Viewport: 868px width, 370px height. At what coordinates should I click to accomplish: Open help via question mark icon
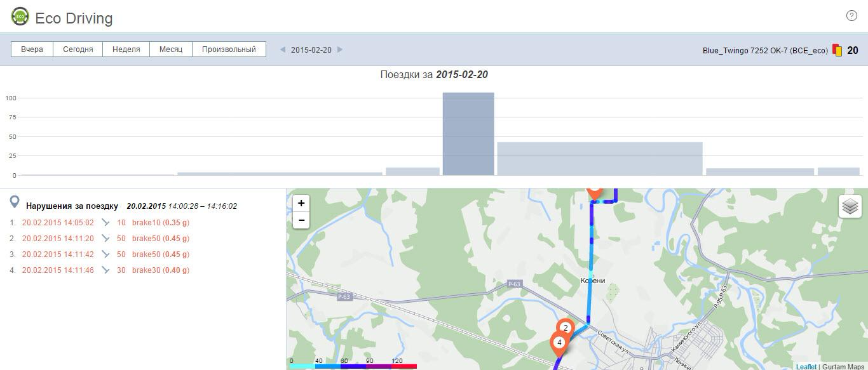(x=851, y=16)
